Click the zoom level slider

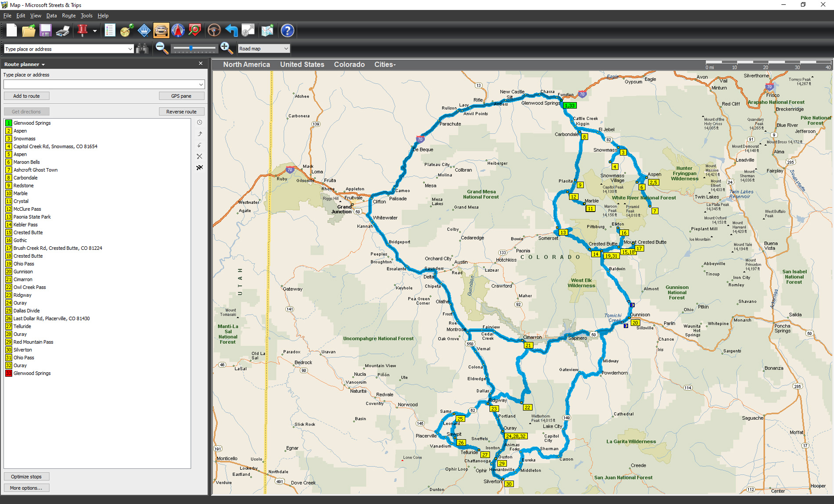pos(194,48)
